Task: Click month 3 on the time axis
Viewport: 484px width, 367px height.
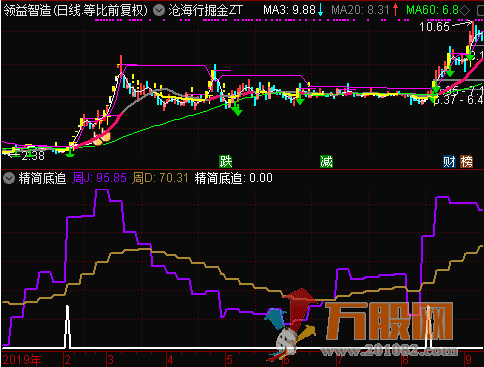Action: [110, 360]
